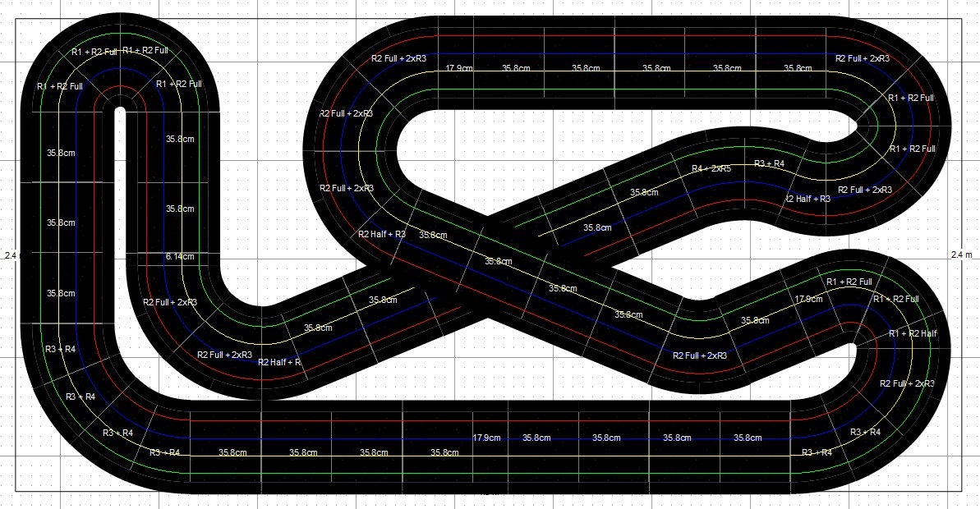This screenshot has width=980, height=509.
Task: Pick the R1 + R2 Half curve piece
Action: (913, 333)
